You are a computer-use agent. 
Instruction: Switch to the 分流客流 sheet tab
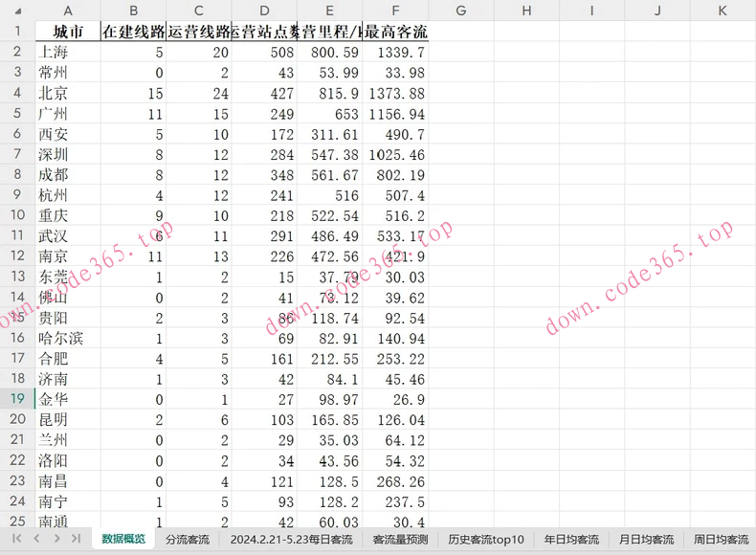click(x=188, y=539)
